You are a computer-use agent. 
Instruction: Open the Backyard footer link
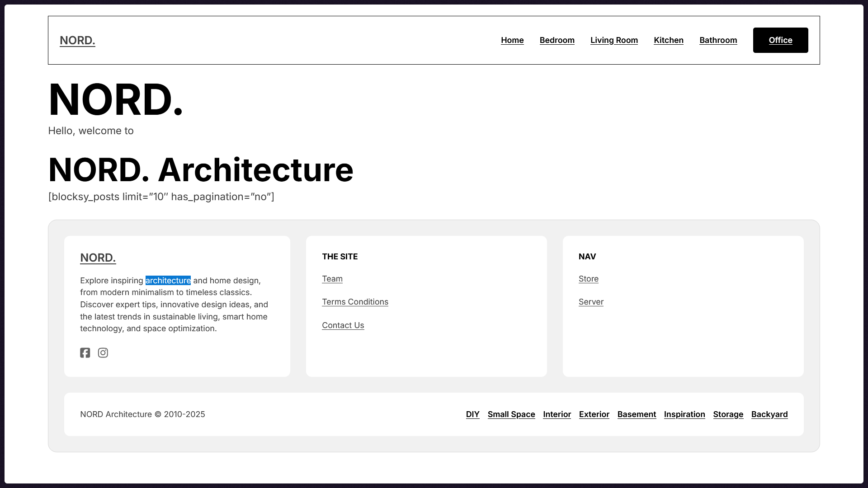[x=769, y=414]
